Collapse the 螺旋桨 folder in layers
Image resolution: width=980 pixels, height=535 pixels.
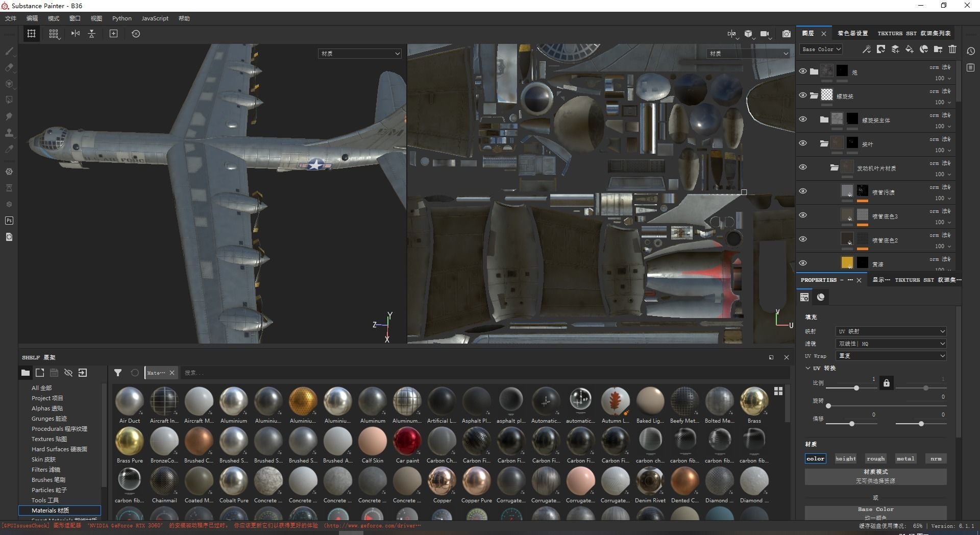click(814, 95)
